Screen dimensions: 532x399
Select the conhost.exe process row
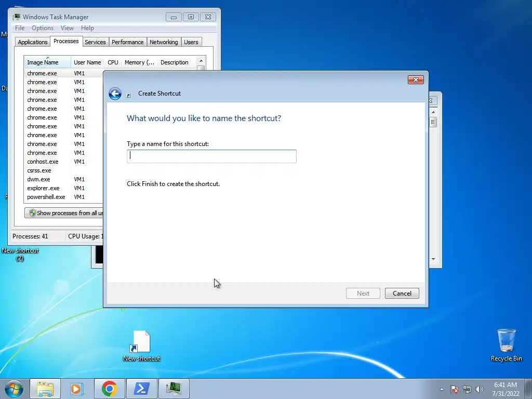click(64, 162)
